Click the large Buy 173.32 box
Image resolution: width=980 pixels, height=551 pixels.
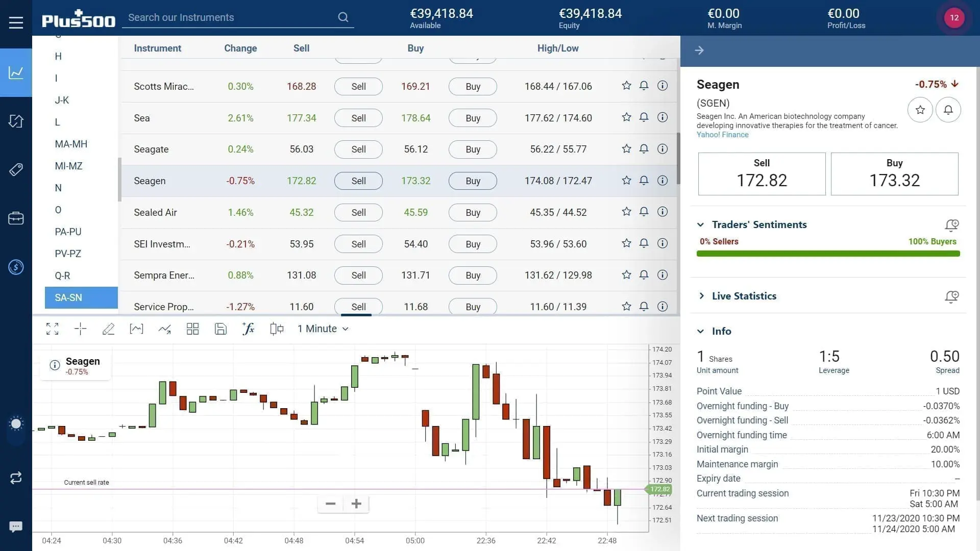894,174
